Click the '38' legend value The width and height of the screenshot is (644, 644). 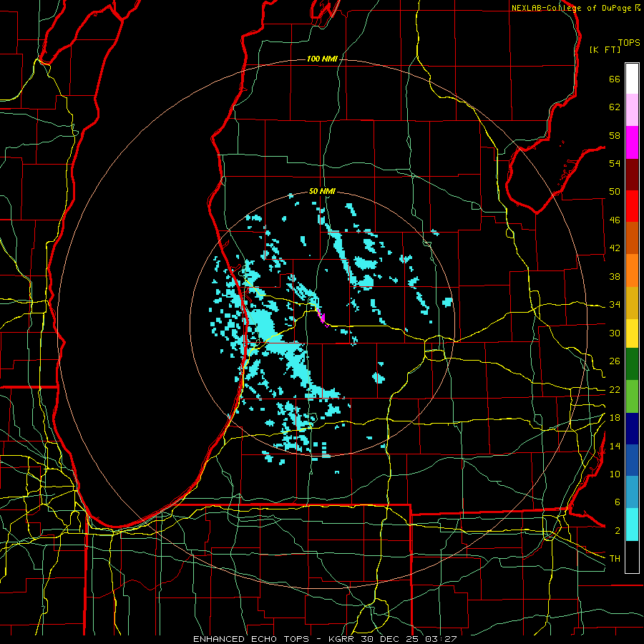(x=615, y=276)
